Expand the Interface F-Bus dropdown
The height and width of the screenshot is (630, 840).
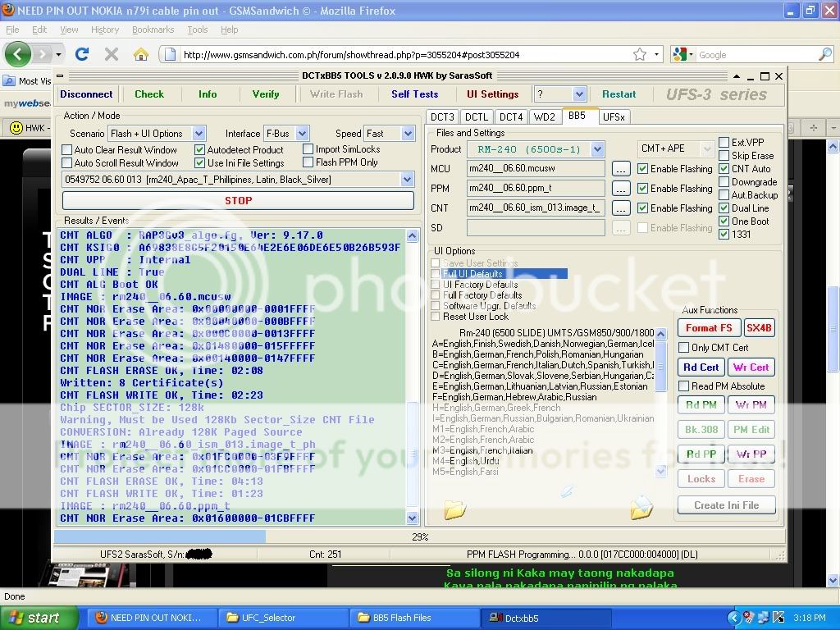(x=302, y=134)
